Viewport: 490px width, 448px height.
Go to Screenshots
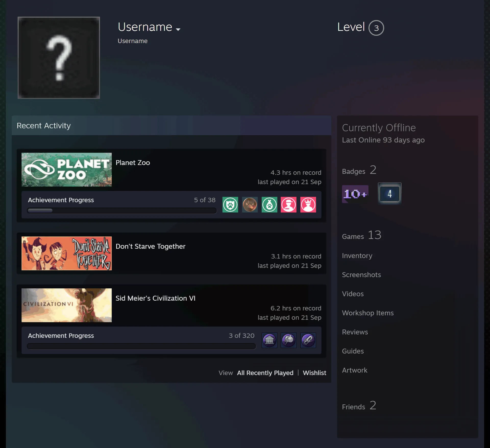[361, 275]
